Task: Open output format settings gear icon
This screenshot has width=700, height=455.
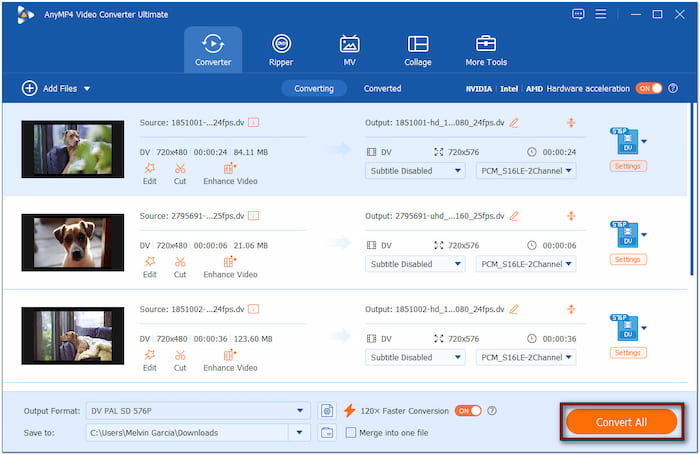Action: coord(327,411)
